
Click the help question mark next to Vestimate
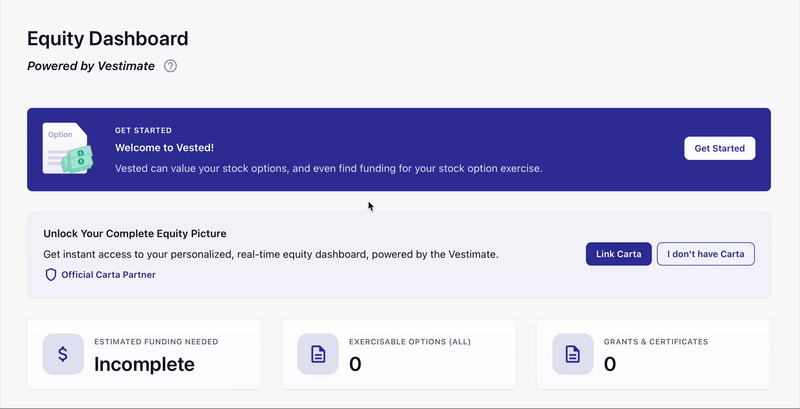pos(171,66)
